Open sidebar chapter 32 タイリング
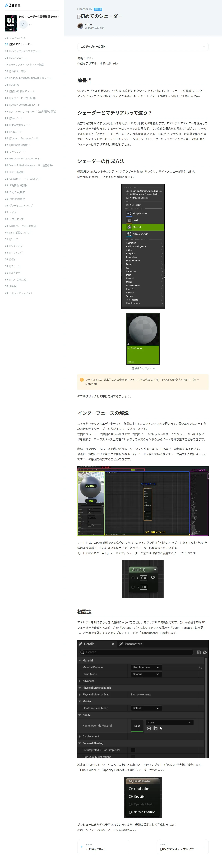The width and height of the screenshot is (222, 868). pyautogui.click(x=14, y=246)
